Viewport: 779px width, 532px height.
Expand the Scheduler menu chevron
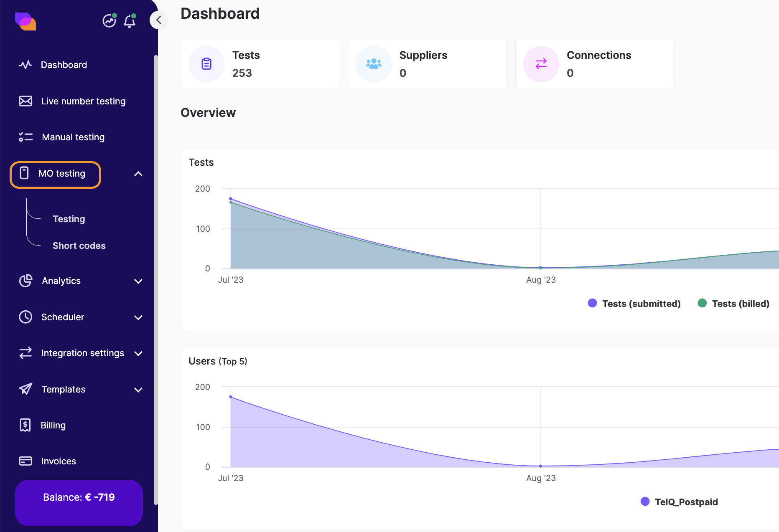click(x=138, y=317)
